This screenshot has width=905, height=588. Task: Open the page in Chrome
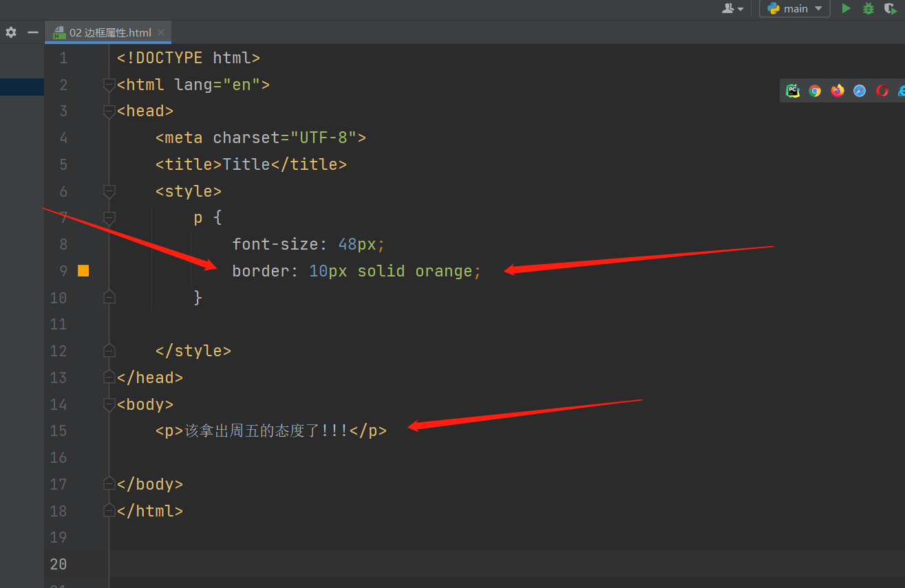pos(815,91)
